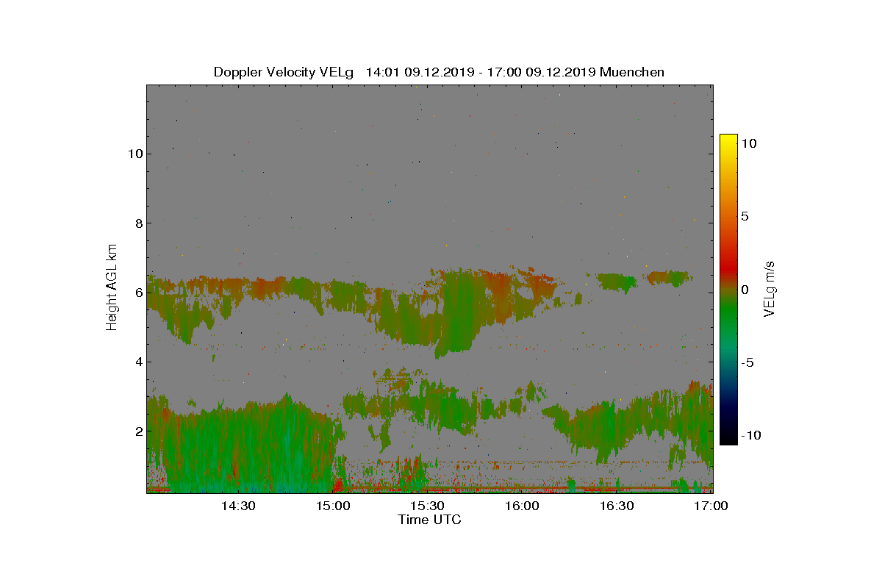
Task: Click the colorbar tick label 10
Action: [x=749, y=144]
